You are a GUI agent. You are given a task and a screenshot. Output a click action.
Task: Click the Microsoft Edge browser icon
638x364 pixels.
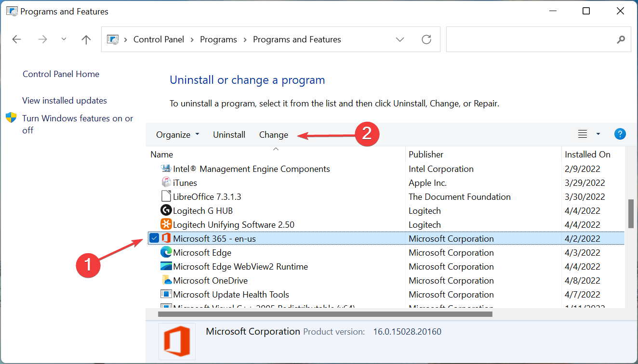[165, 252]
